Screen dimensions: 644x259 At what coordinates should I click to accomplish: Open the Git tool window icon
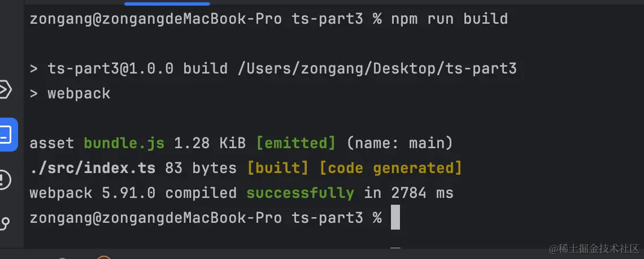tap(5, 224)
